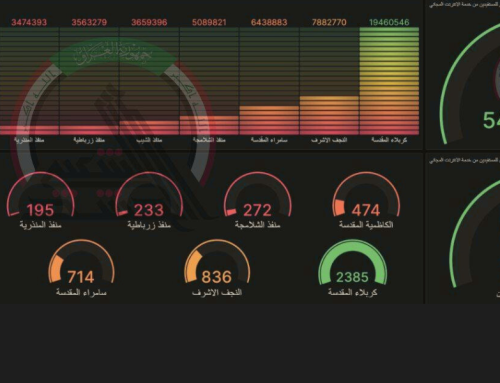The height and width of the screenshot is (383, 500).
Task: Click the green 2385 gauge value
Action: point(352,277)
